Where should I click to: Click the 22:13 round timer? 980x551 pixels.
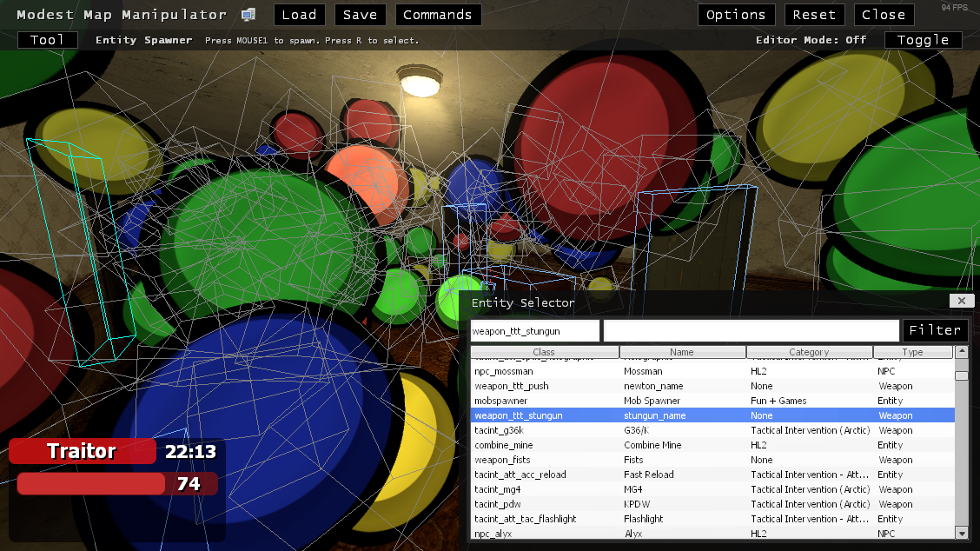(x=190, y=452)
